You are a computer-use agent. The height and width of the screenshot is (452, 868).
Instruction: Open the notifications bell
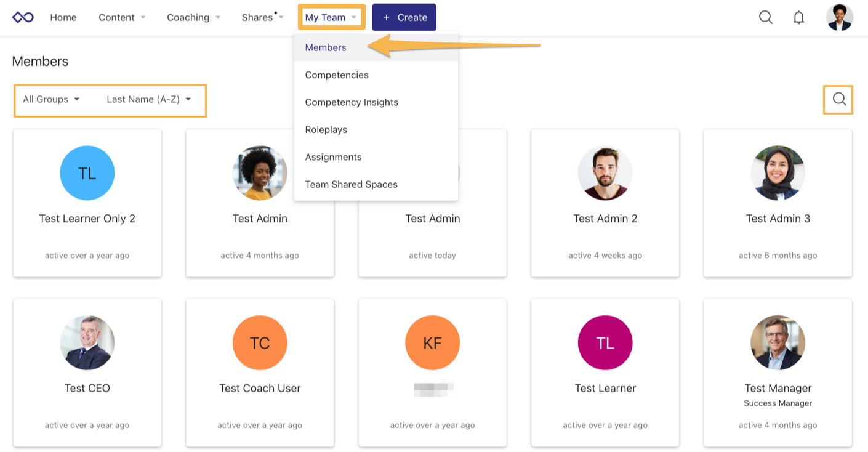click(798, 17)
